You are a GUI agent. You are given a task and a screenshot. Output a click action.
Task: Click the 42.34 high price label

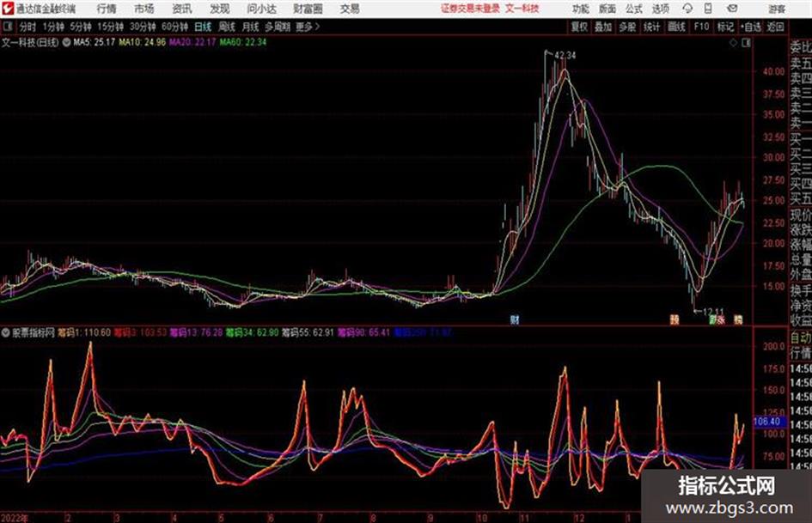tap(565, 55)
